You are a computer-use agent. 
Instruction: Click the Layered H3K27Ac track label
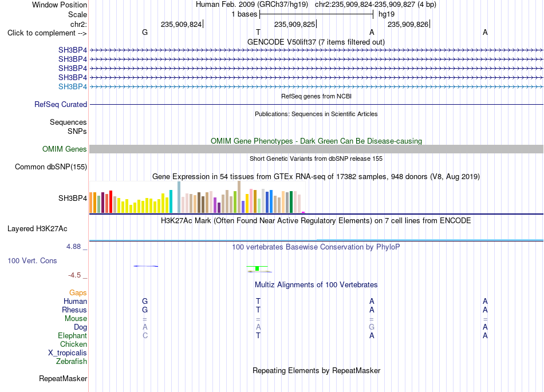coord(37,229)
